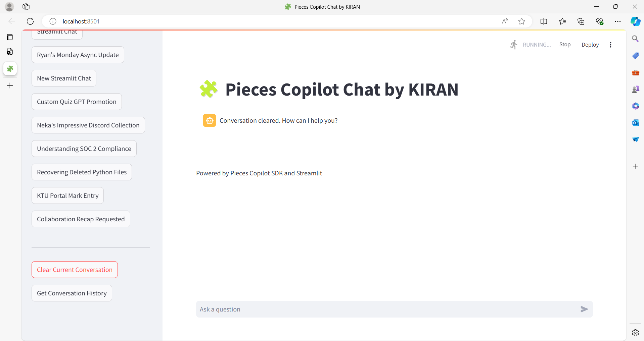Customize sidebar with the plus icon
The width and height of the screenshot is (644, 341).
pos(635,166)
